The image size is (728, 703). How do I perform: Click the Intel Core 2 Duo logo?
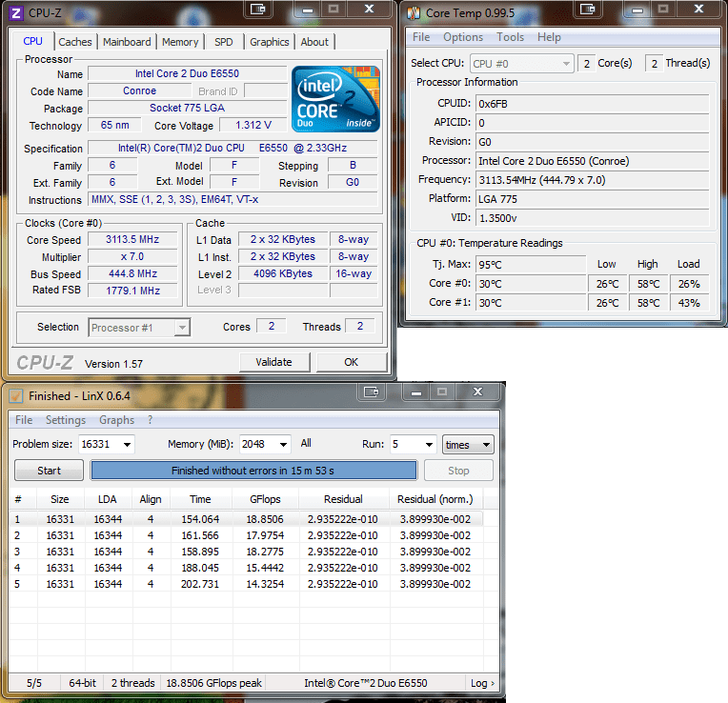[x=335, y=99]
